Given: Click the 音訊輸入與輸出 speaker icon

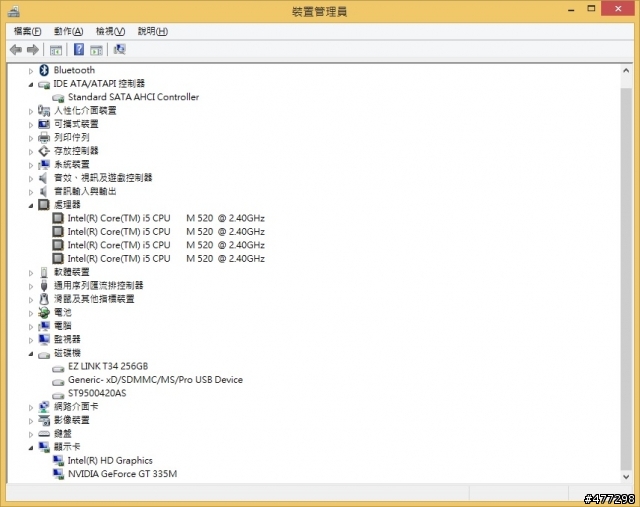Looking at the screenshot, I should (43, 191).
